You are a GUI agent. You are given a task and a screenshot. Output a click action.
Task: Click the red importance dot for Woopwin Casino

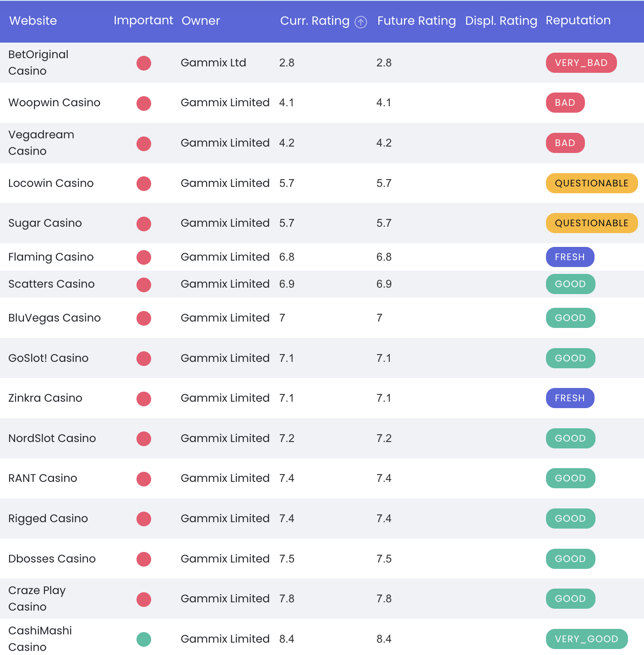(x=144, y=103)
